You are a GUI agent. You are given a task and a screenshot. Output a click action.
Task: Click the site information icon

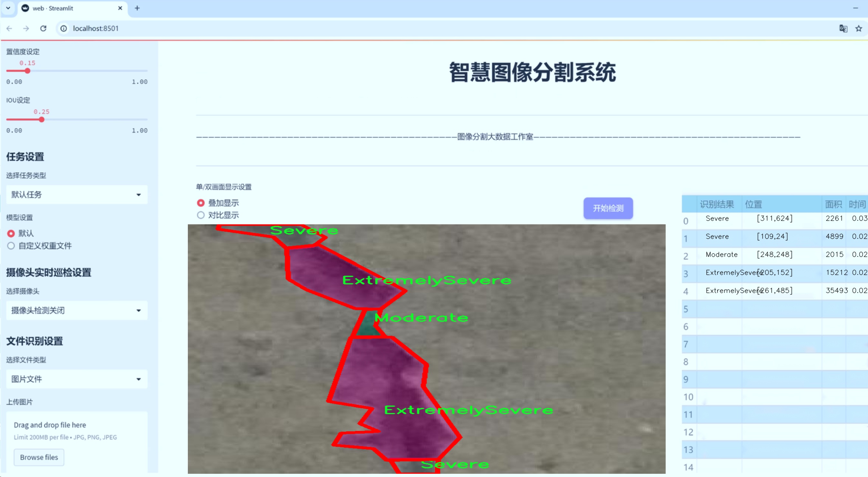[x=63, y=28]
